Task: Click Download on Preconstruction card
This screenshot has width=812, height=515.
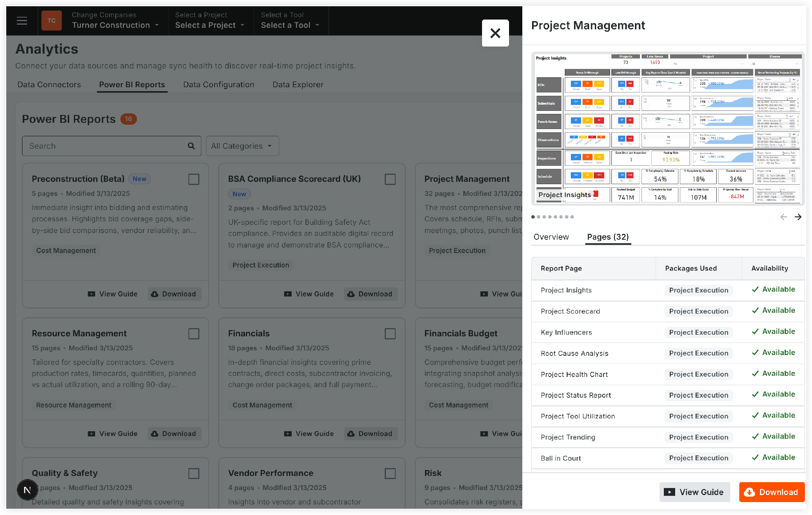Action: (174, 294)
